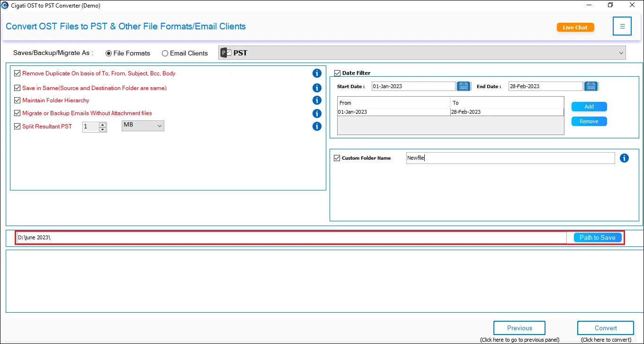Viewport: 644px width, 344px height.
Task: Click the split size number field
Action: pyautogui.click(x=91, y=127)
